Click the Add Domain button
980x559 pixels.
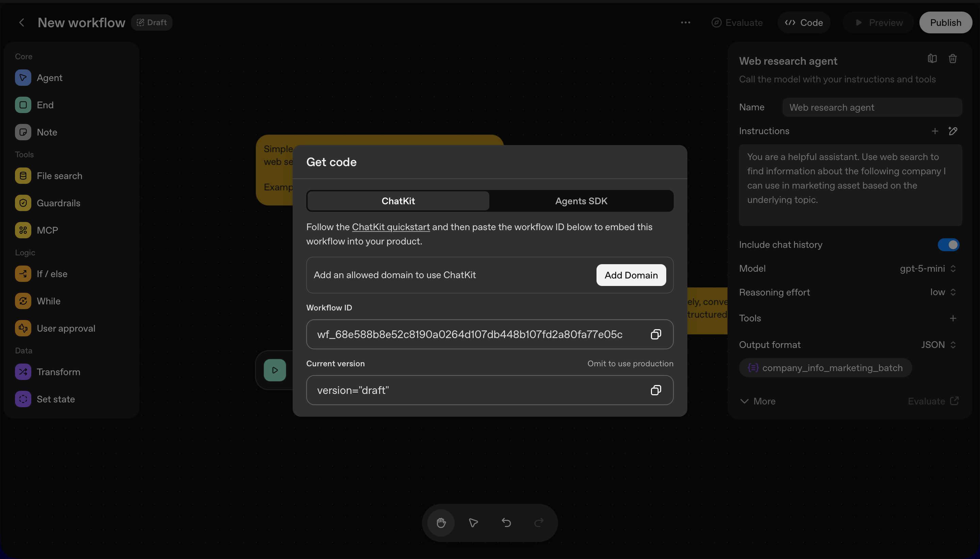[x=631, y=275]
